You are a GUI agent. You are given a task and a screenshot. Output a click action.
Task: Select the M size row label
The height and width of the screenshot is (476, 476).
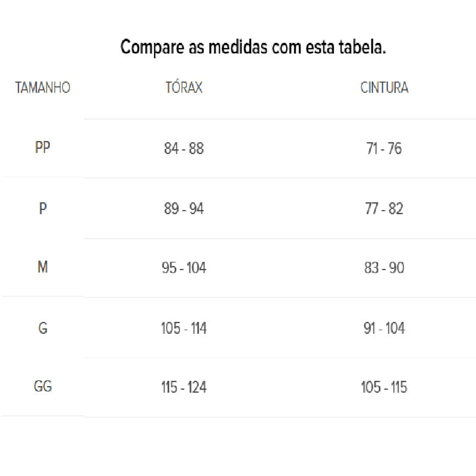coord(43,267)
